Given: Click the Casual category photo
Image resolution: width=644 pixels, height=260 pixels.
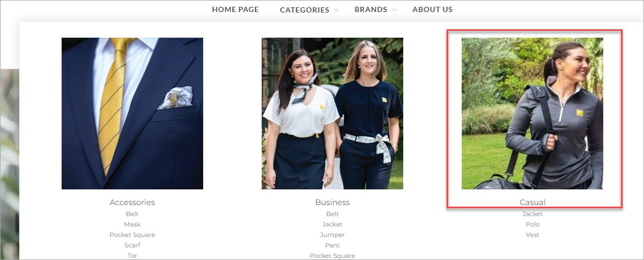Looking at the screenshot, I should (532, 114).
